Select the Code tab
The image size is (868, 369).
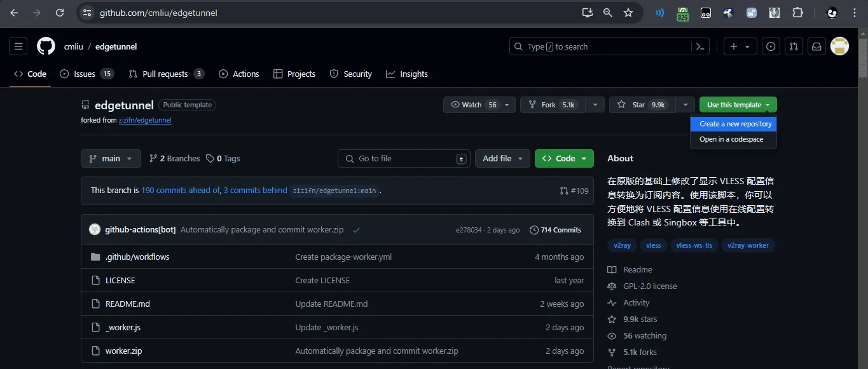coord(30,74)
